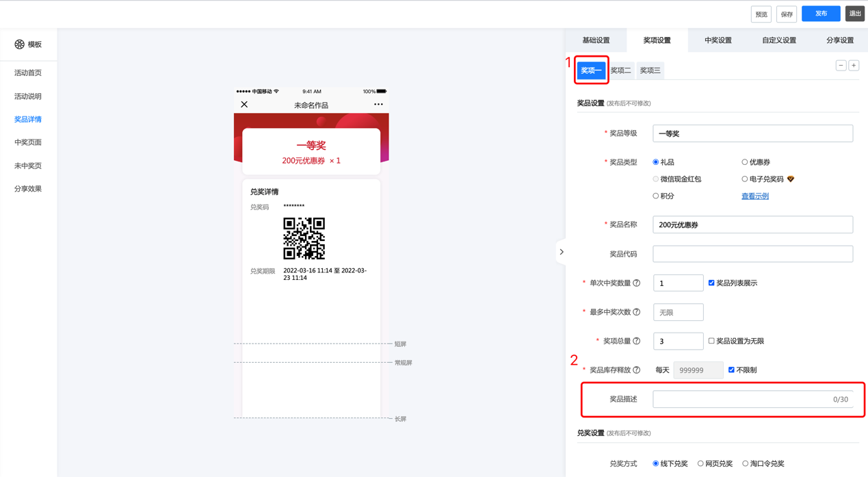Click help icon beside 奖品库存释放
The width and height of the screenshot is (868, 477).
pos(637,370)
